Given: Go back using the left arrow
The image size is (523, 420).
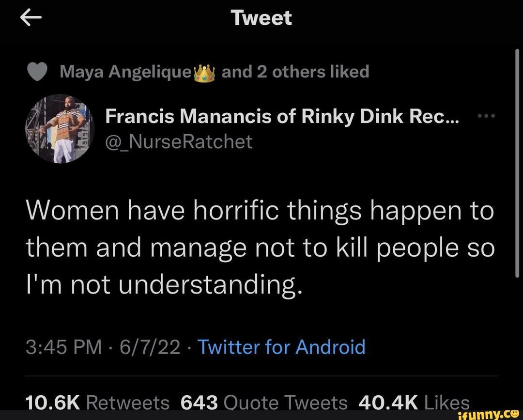Looking at the screenshot, I should 32,17.
